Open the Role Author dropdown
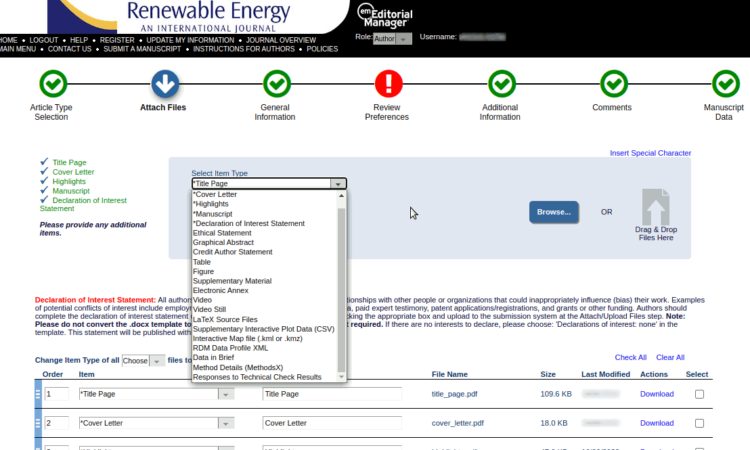The image size is (750, 450). (391, 38)
